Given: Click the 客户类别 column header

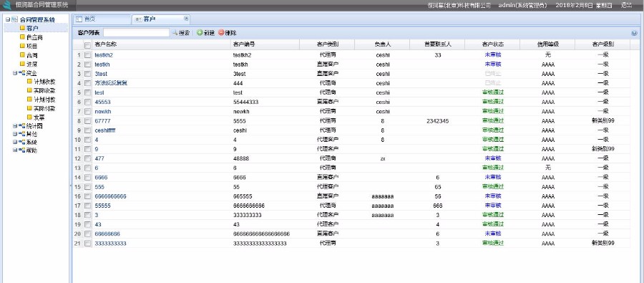Looking at the screenshot, I should pos(327,44).
